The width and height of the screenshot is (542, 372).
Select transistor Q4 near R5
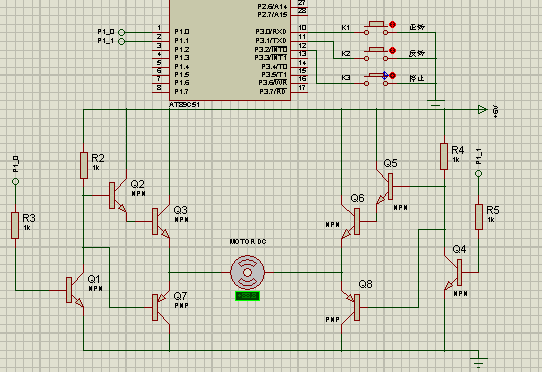coord(453,272)
